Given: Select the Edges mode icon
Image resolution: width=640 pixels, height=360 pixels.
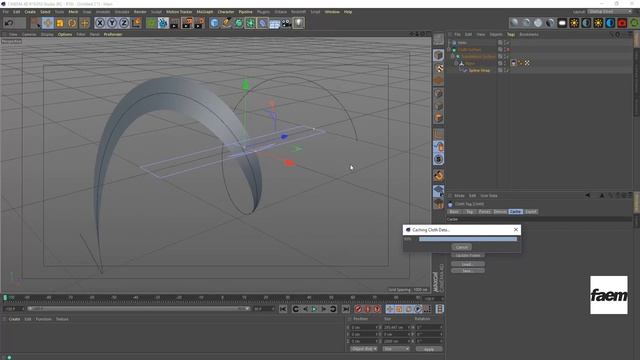Looking at the screenshot, I should point(438,106).
